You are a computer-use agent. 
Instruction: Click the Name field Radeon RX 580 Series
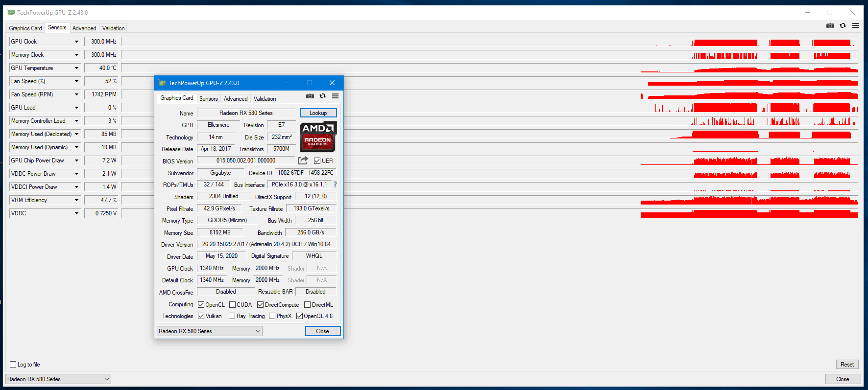[x=246, y=113]
